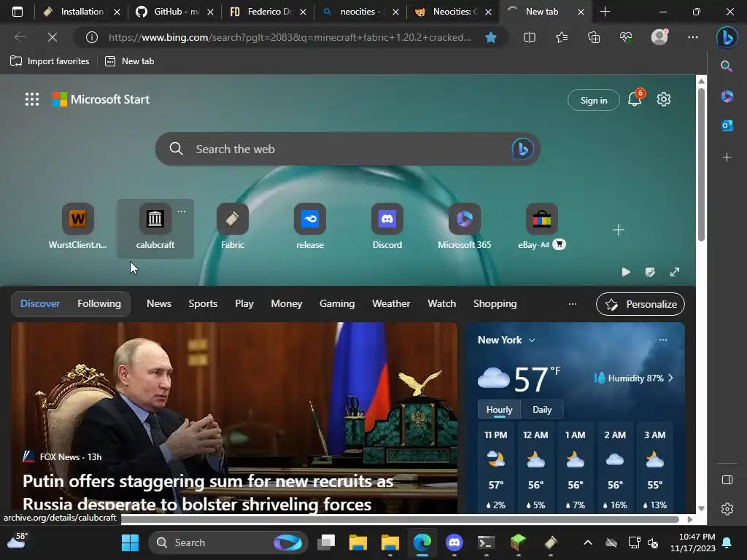
Task: Open New tab favorites bar shortcut
Action: [x=130, y=61]
